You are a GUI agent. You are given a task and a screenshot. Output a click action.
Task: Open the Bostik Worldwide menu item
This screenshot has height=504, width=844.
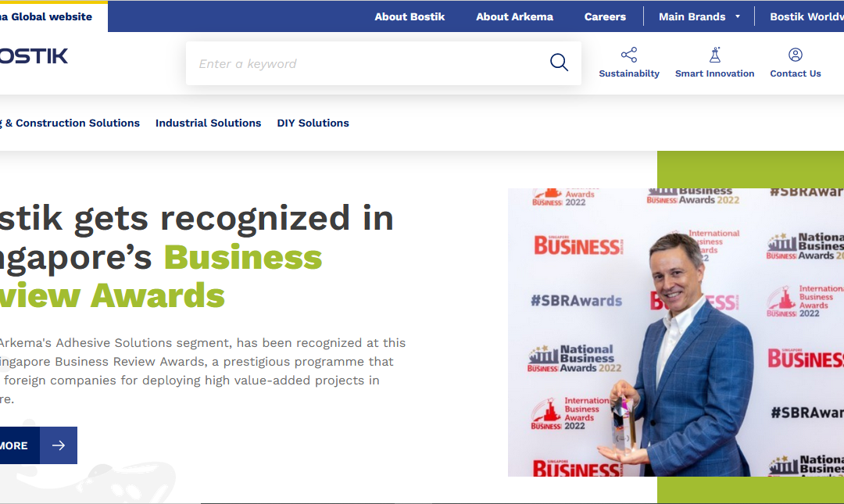point(806,16)
